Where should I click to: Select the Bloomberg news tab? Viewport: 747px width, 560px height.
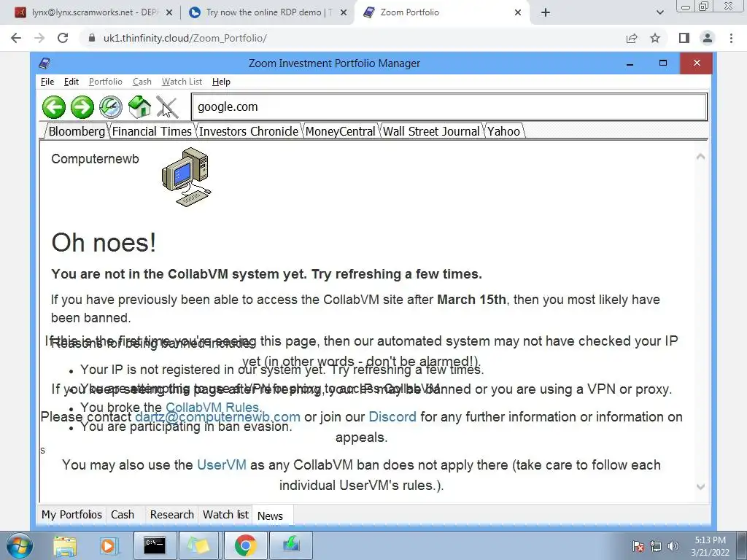click(76, 131)
